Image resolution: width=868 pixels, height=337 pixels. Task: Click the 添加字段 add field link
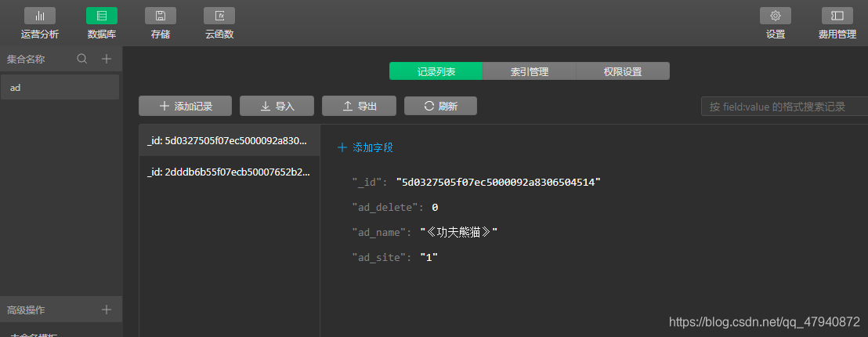pos(365,147)
